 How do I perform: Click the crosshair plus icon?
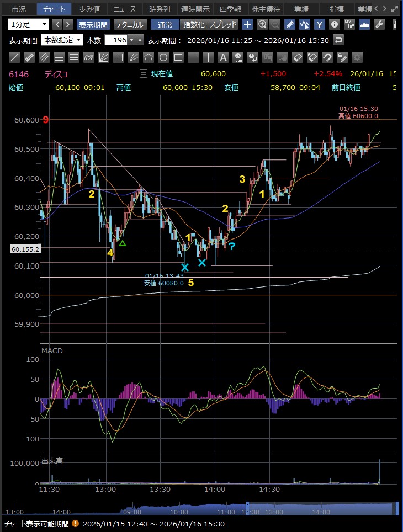(247, 24)
